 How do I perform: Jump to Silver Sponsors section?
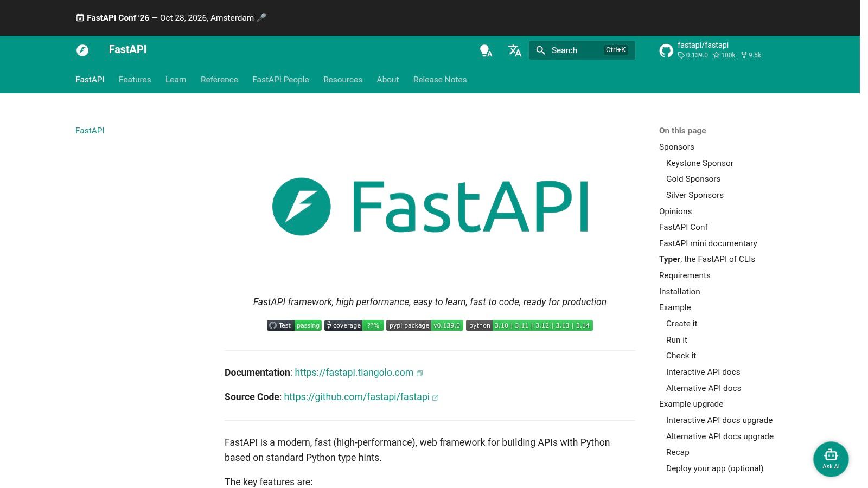click(695, 195)
